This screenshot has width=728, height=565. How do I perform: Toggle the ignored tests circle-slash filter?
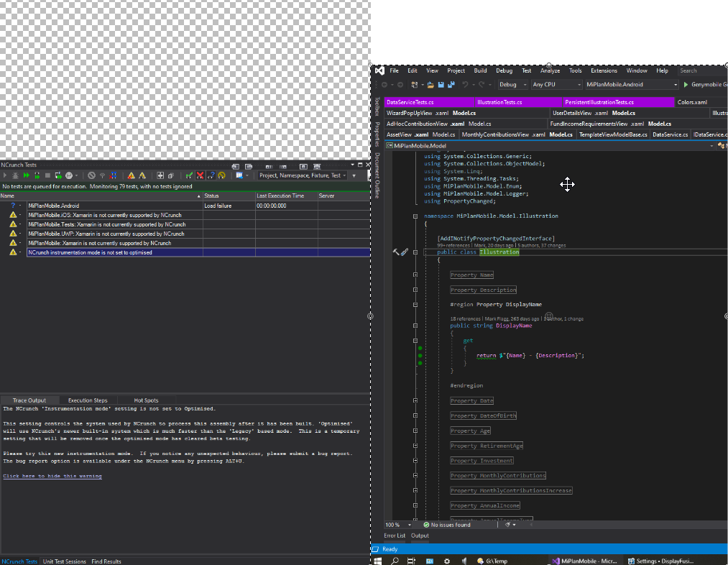pos(91,175)
